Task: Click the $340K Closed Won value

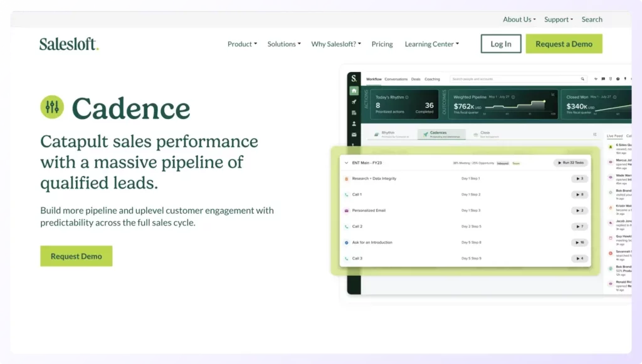Action: 580,107
